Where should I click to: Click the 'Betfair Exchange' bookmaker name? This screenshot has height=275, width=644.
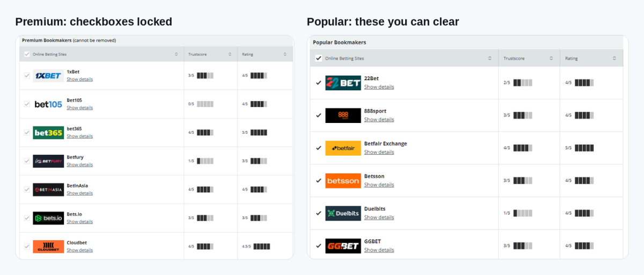pyautogui.click(x=385, y=144)
